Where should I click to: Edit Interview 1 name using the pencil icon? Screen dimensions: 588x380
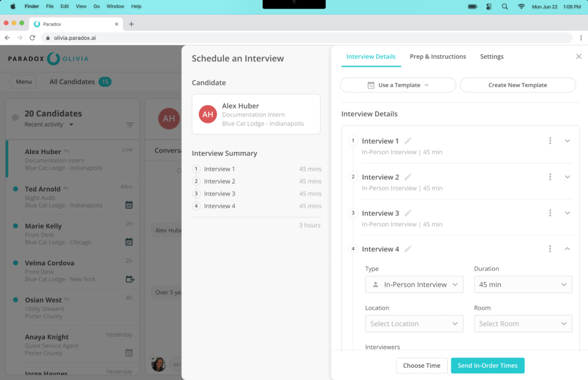point(408,141)
